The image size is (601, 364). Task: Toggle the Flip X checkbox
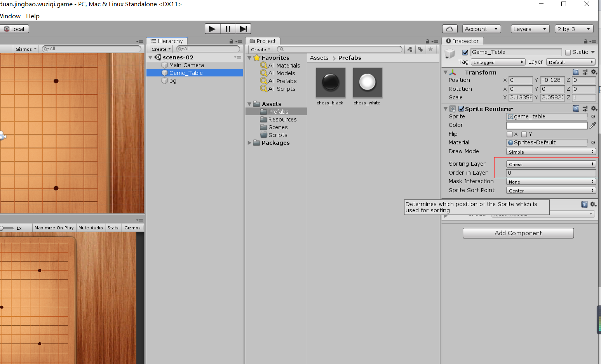tap(509, 134)
